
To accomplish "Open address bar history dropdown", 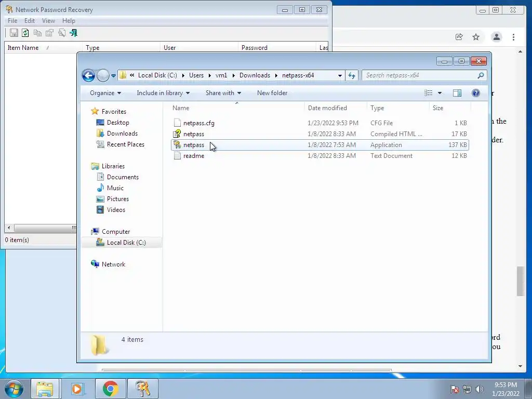I will tap(340, 76).
